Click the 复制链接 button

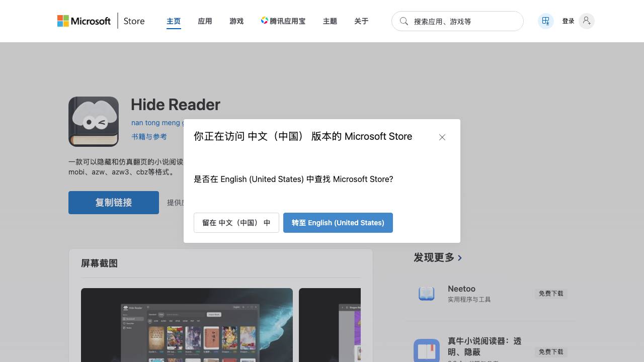click(114, 203)
